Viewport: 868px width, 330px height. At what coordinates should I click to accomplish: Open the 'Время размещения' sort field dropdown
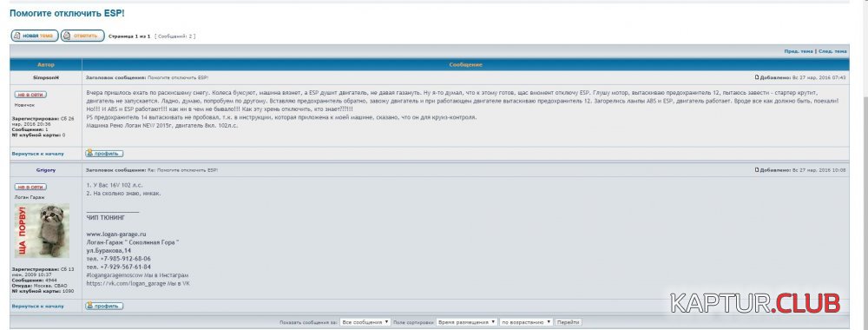pos(466,321)
